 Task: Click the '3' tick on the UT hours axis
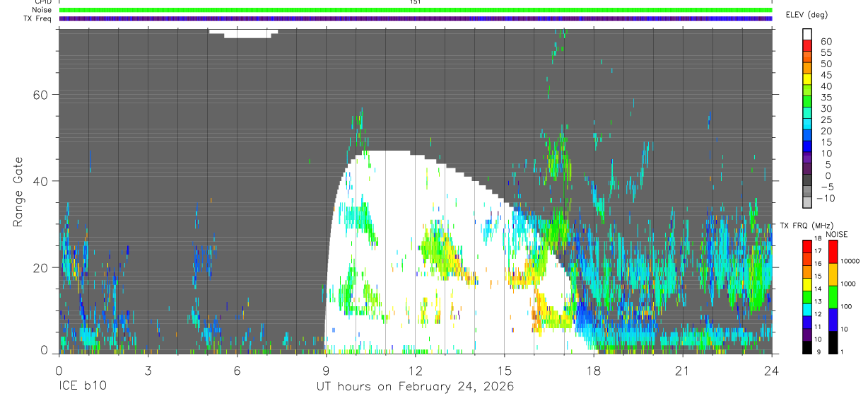pos(148,371)
